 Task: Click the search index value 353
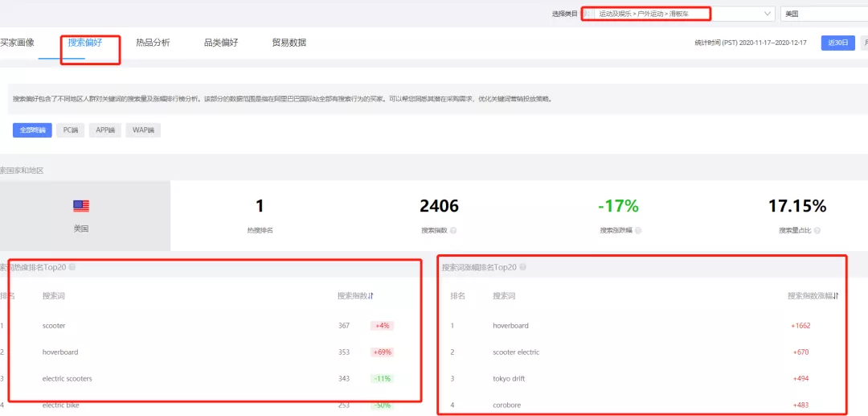[344, 352]
